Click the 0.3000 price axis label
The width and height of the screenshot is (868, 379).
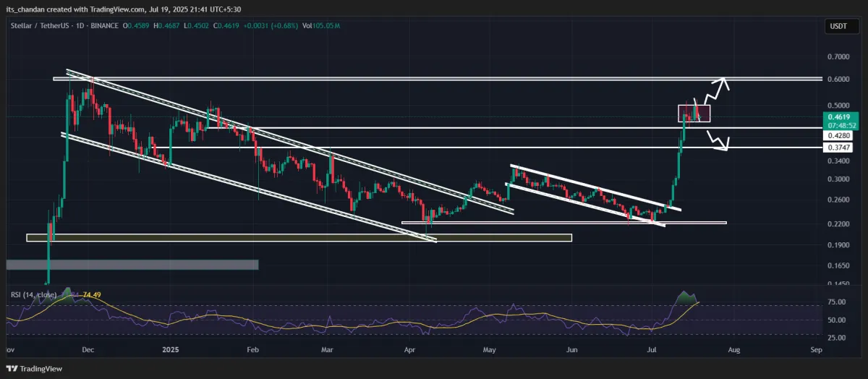coord(839,179)
